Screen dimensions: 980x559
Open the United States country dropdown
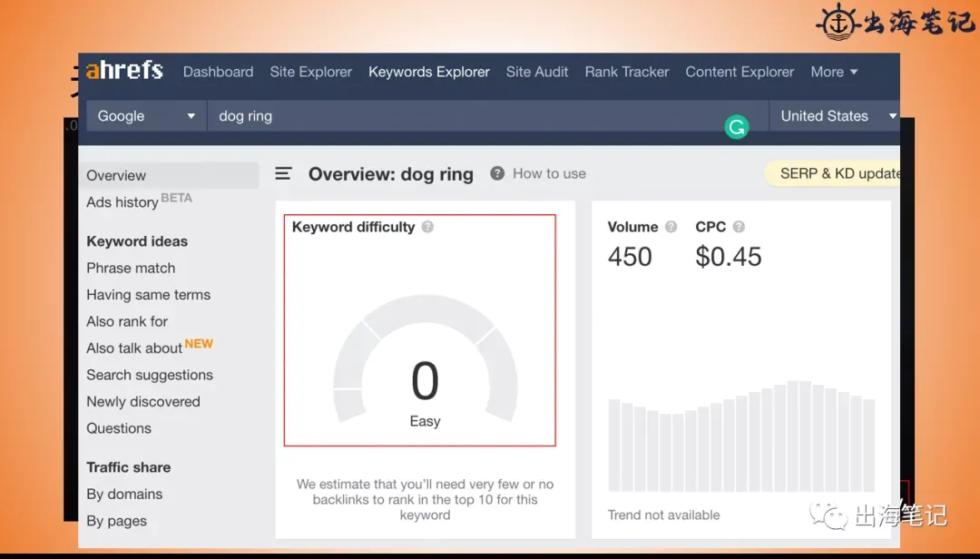click(x=835, y=116)
